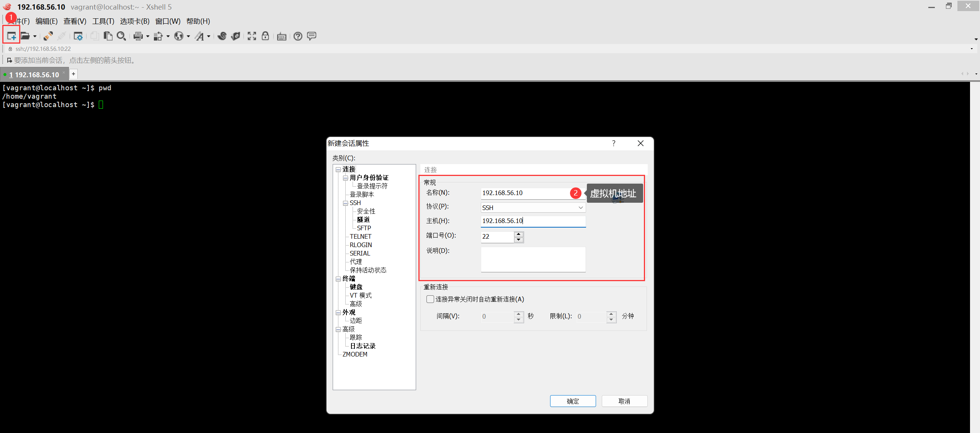Add a new tab with plus button

[x=73, y=74]
